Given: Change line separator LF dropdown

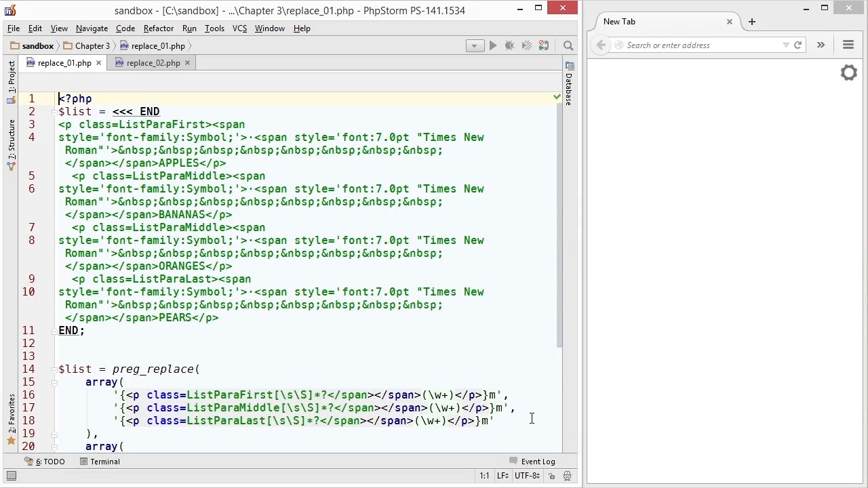Looking at the screenshot, I should pos(503,476).
